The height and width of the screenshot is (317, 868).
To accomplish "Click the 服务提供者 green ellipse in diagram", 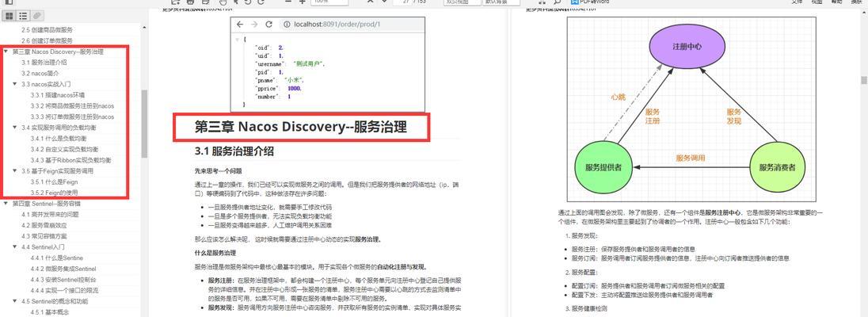I will [603, 166].
